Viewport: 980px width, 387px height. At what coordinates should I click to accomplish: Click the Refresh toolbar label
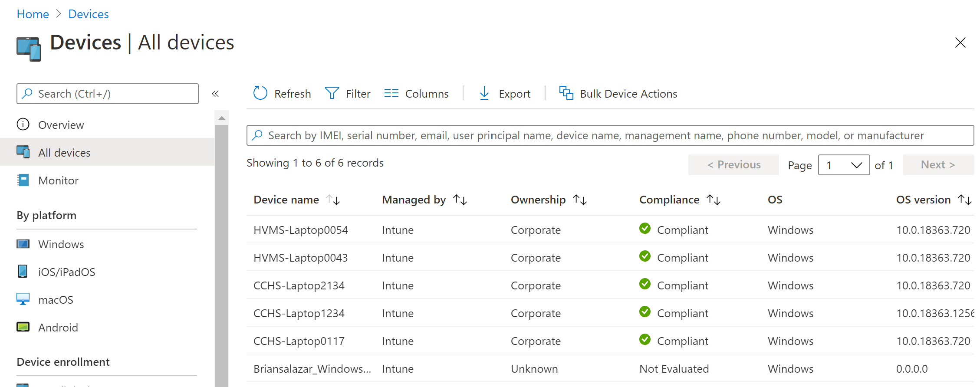[293, 94]
